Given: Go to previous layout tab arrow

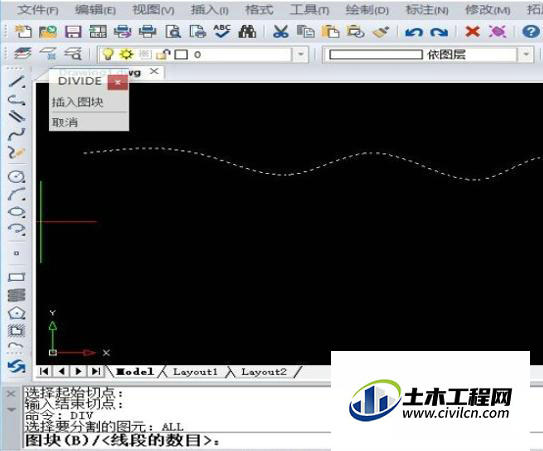Looking at the screenshot, I should click(x=61, y=371).
